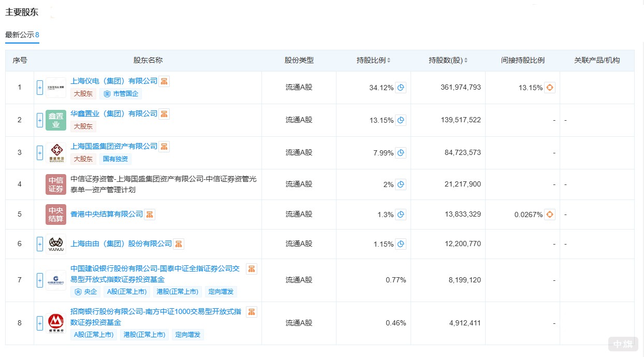The height and width of the screenshot is (357, 644).
Task: Click the pie chart icon next to 华鑫置业's 13.15%
Action: 400,120
